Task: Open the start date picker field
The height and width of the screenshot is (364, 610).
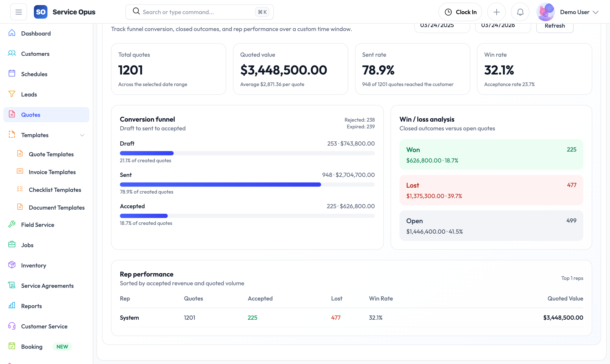Action: 442,27
